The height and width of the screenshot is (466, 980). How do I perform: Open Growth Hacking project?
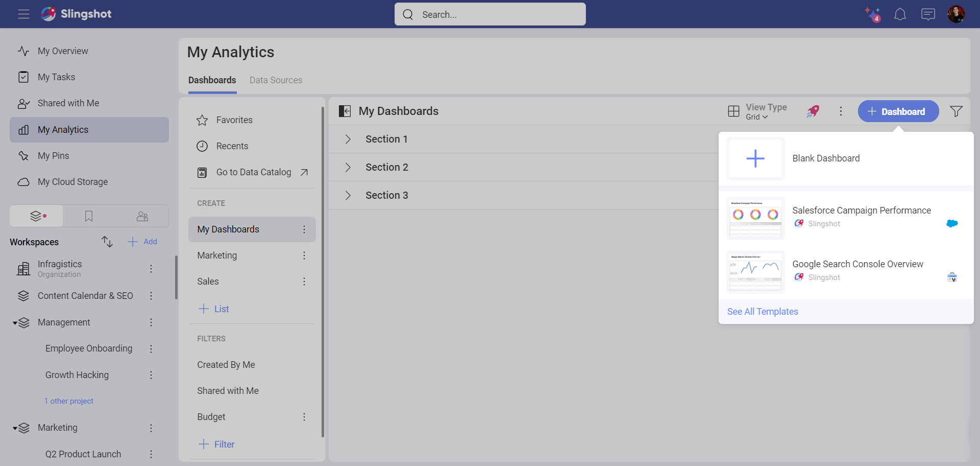tap(77, 375)
